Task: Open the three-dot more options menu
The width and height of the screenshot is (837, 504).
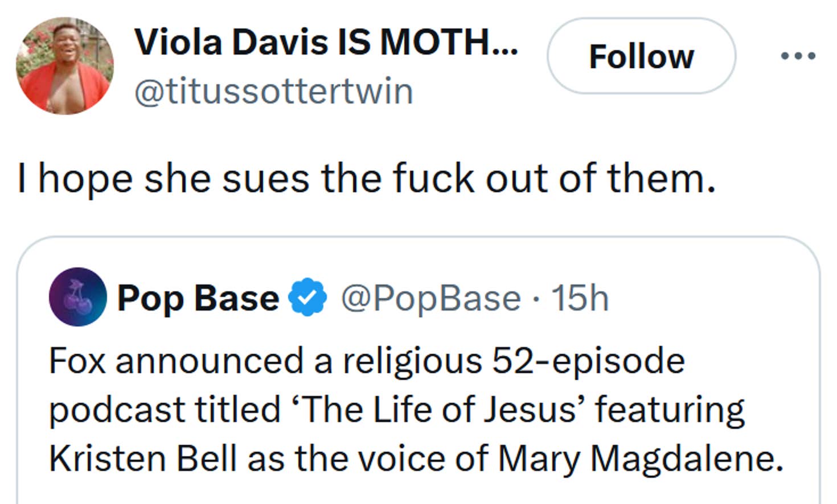Action: tap(798, 56)
